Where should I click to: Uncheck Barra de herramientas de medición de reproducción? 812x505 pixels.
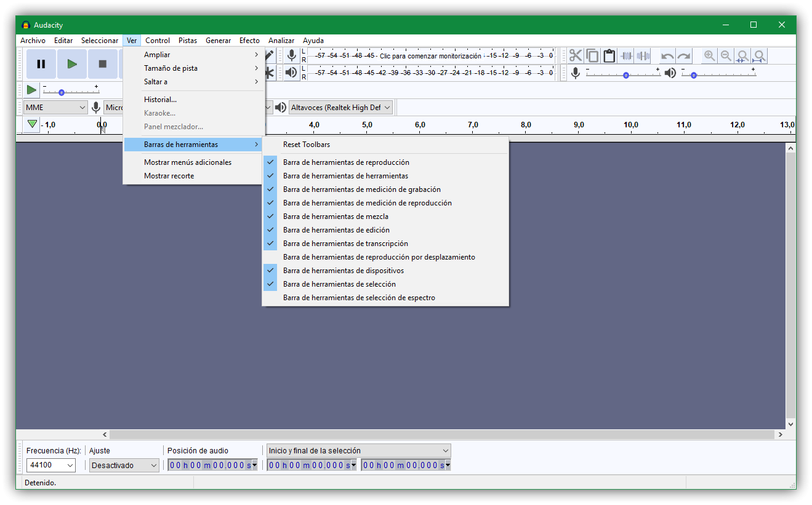pyautogui.click(x=385, y=203)
